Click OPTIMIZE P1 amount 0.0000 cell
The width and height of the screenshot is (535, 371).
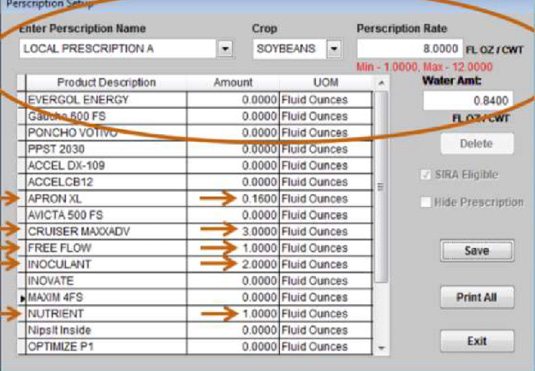tap(233, 347)
